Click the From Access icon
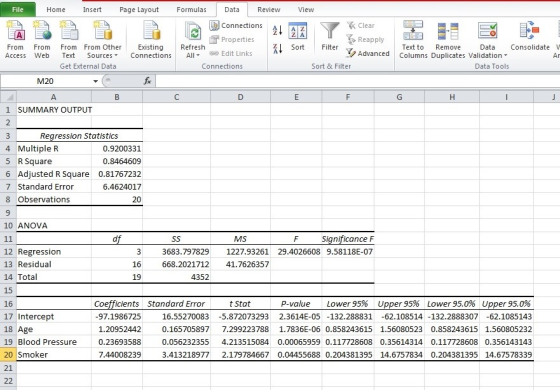560x390 pixels. coord(15,39)
